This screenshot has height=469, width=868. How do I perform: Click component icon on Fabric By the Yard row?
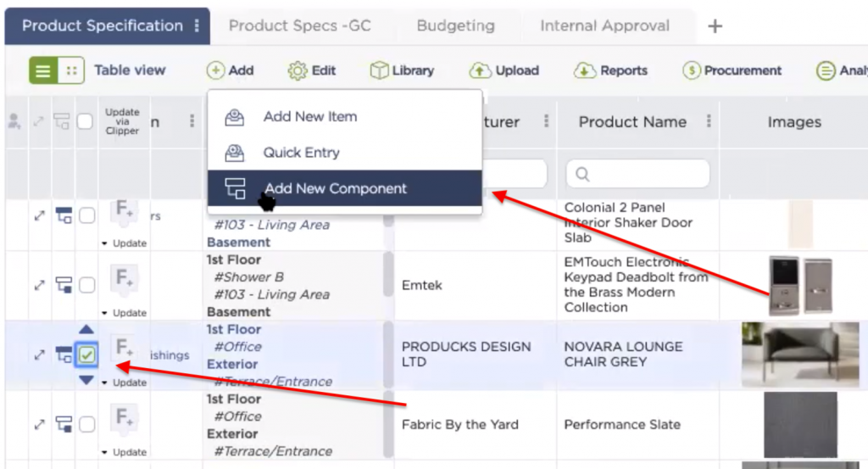[x=64, y=425]
